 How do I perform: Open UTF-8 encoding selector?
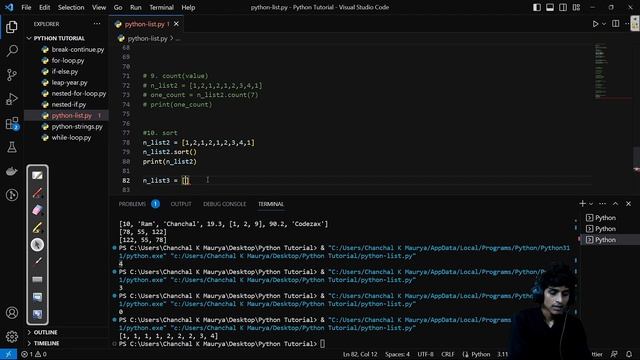(425, 354)
